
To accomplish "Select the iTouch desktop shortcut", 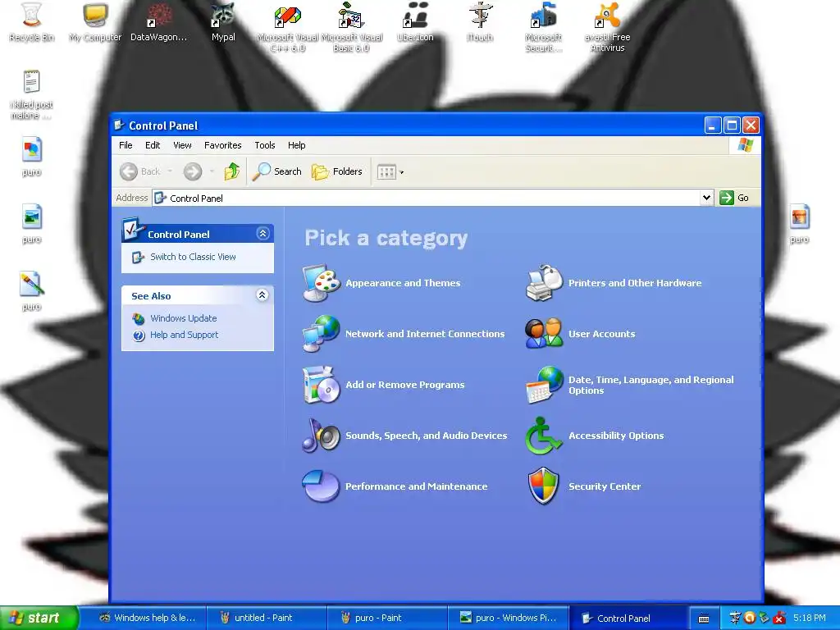I will click(x=479, y=23).
